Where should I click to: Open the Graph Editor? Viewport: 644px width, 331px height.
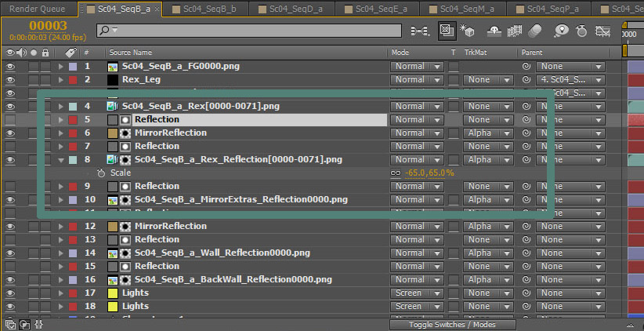[x=602, y=31]
